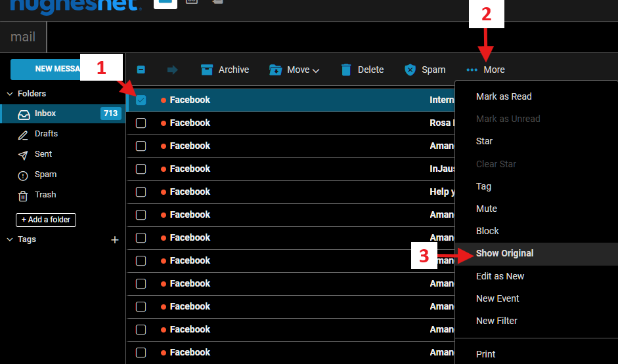
Task: Select Tag in the More menu
Action: 483,186
